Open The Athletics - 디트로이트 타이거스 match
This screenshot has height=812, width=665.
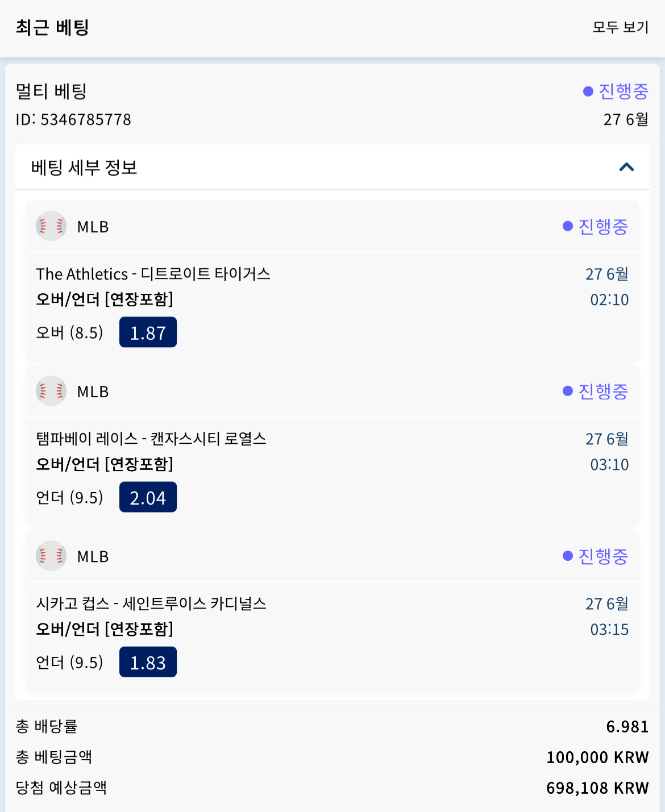click(153, 274)
